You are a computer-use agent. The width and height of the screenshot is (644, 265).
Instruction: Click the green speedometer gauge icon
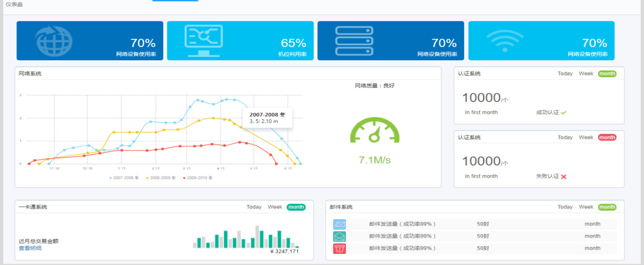tap(374, 130)
